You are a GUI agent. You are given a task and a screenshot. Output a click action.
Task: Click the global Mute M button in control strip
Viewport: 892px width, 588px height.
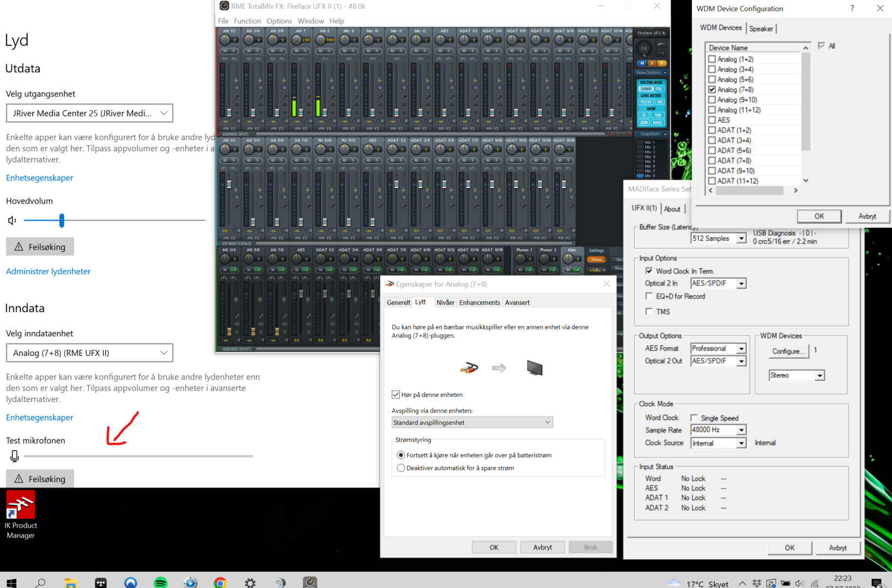point(642,63)
